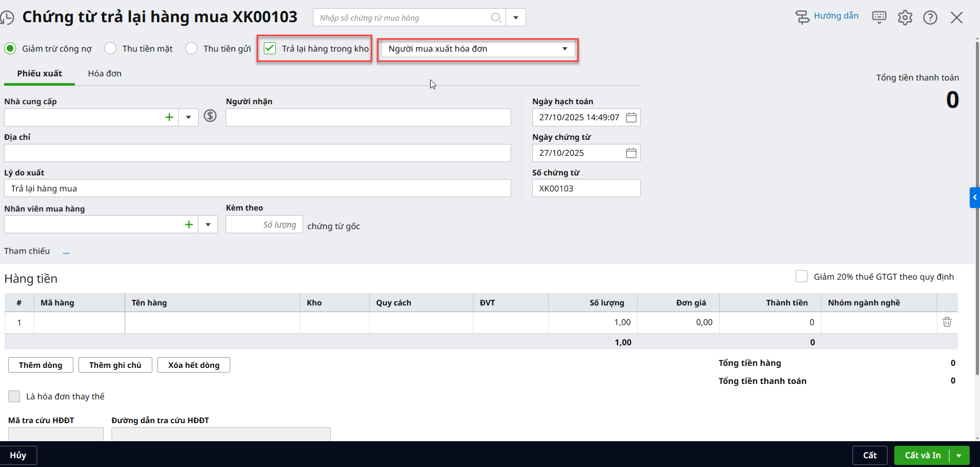Expand Người mua xuất hóa đơn dropdown
980x467 pixels.
(x=564, y=49)
